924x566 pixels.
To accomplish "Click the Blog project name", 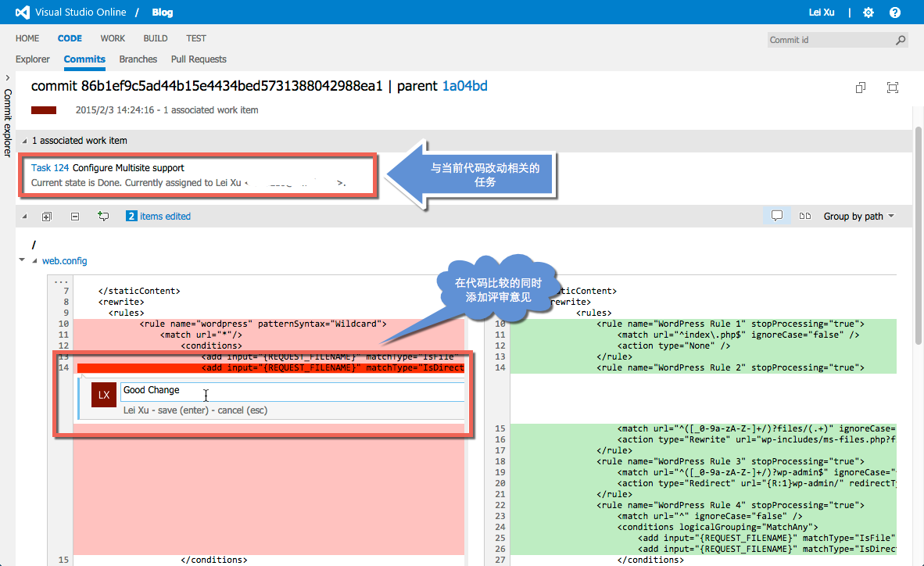I will 163,13.
